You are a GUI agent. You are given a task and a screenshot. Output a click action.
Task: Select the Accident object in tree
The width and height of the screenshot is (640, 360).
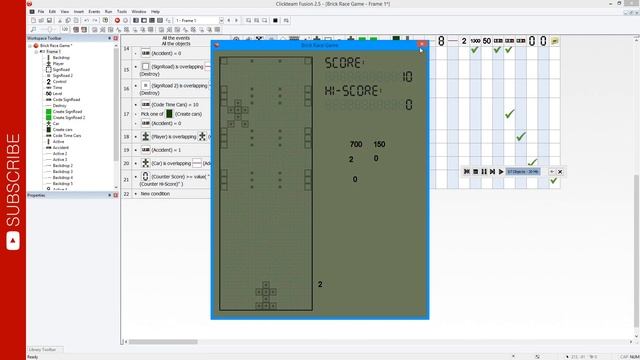(60, 148)
